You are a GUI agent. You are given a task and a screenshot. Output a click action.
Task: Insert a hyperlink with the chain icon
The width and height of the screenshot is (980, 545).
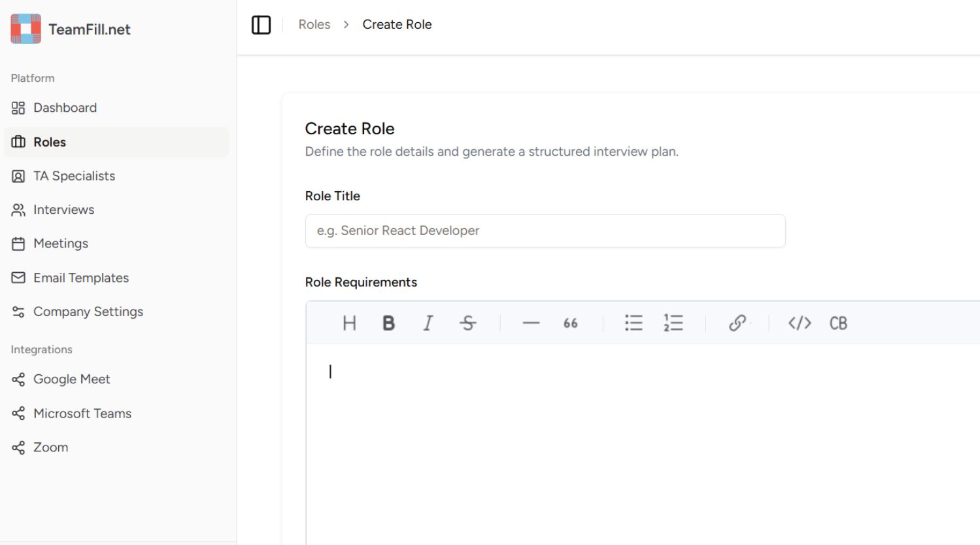[737, 323]
